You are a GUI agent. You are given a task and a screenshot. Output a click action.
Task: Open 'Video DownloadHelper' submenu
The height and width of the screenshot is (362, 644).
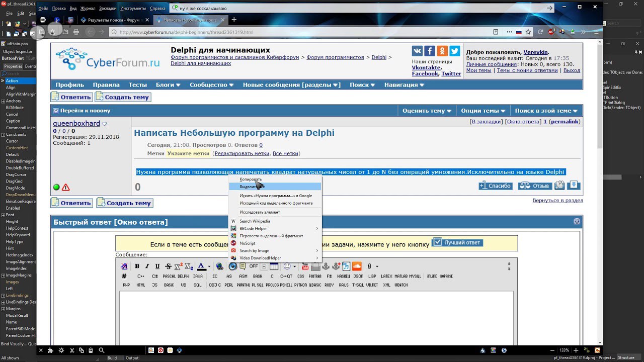275,258
